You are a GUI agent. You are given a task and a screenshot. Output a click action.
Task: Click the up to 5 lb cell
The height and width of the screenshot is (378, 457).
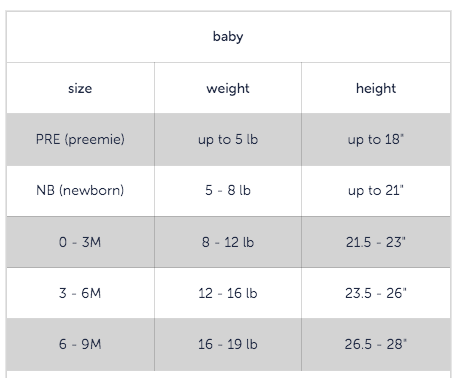(x=228, y=139)
